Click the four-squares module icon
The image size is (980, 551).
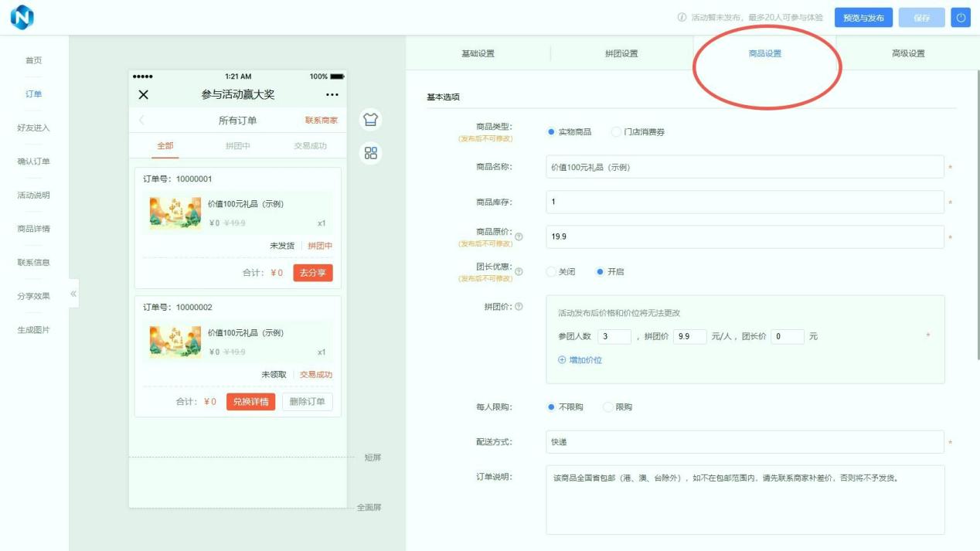(371, 153)
